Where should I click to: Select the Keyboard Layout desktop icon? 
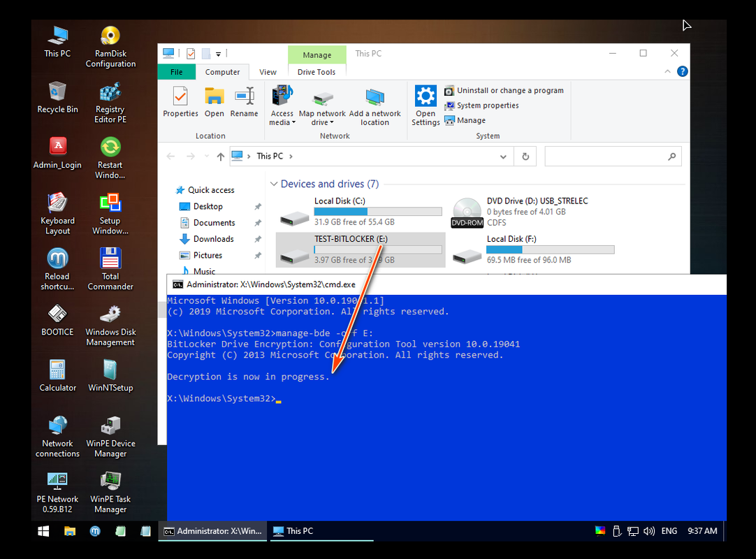coord(57,214)
